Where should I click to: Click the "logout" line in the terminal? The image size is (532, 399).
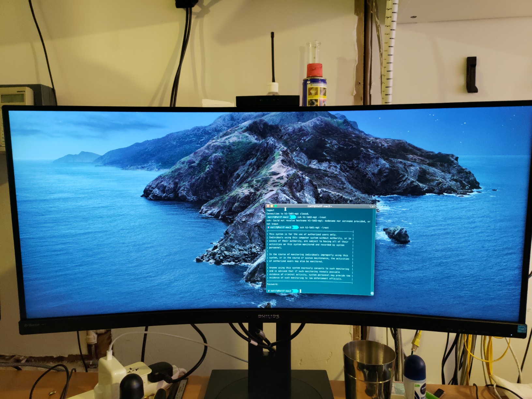tap(271, 210)
